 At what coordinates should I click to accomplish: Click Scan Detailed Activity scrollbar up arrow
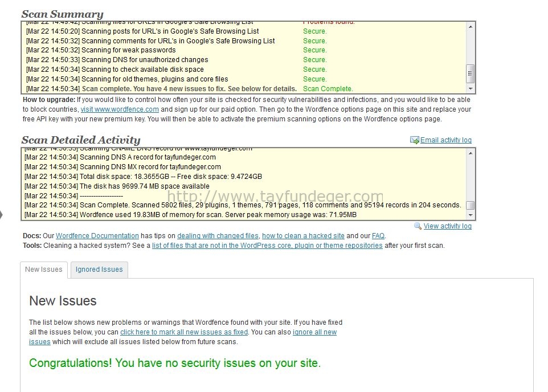[471, 153]
